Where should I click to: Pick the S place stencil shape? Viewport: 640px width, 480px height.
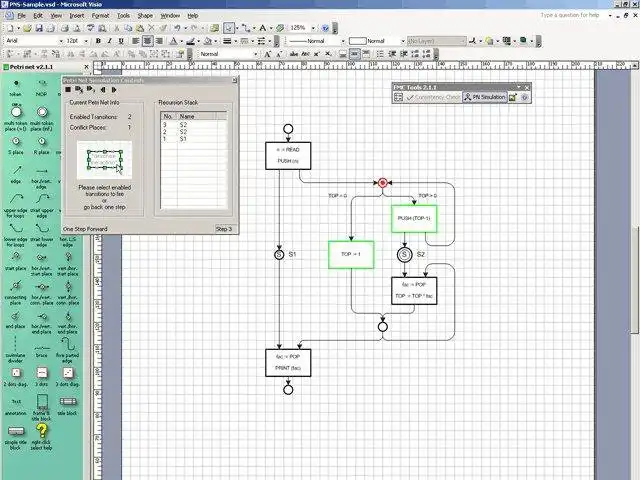(x=16, y=146)
